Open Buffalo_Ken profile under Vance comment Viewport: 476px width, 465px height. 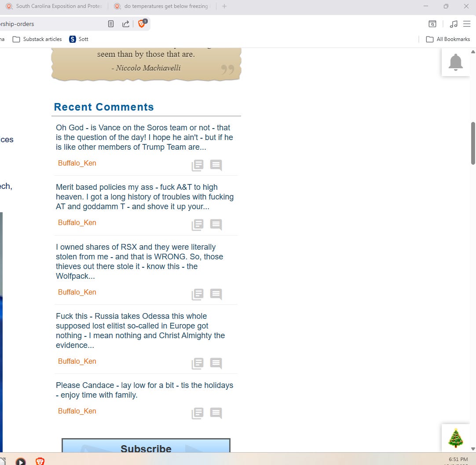pos(77,163)
